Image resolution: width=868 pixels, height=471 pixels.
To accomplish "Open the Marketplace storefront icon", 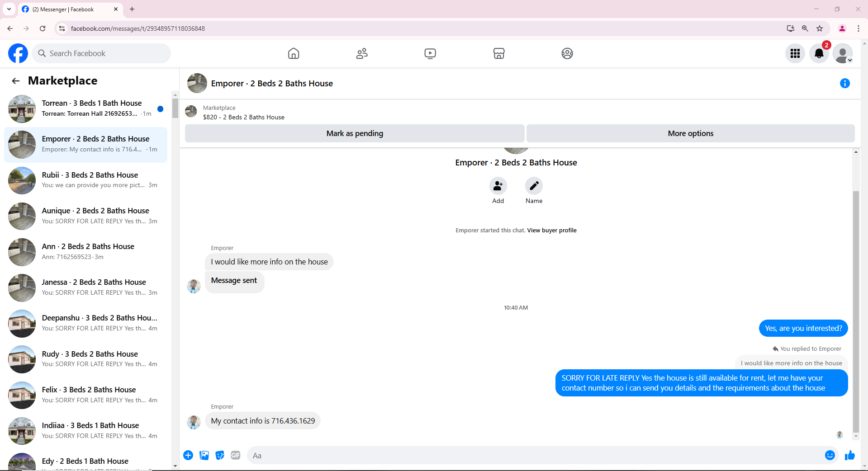I will coord(499,53).
